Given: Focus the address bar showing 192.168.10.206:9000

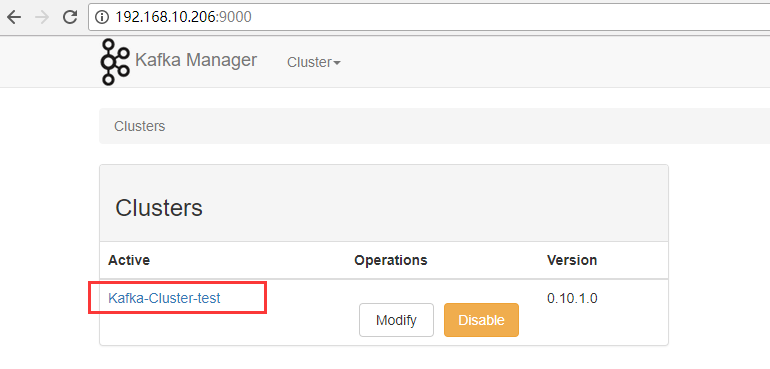Looking at the screenshot, I should [429, 17].
